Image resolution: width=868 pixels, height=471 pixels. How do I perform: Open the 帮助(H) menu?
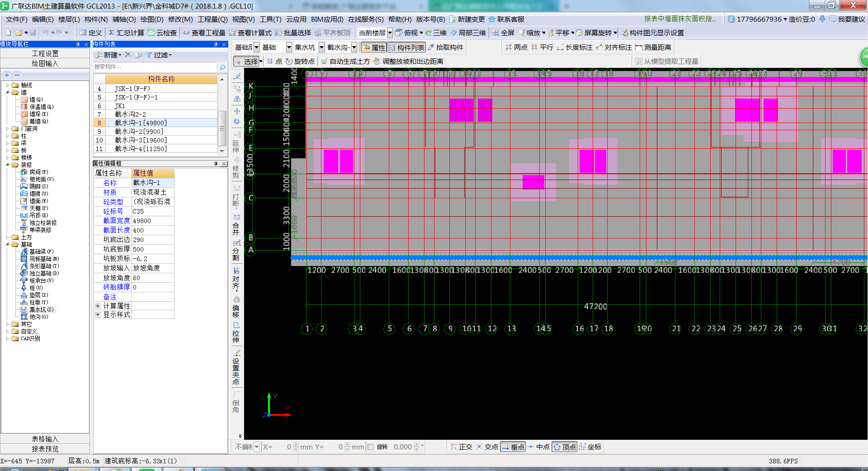pos(400,19)
